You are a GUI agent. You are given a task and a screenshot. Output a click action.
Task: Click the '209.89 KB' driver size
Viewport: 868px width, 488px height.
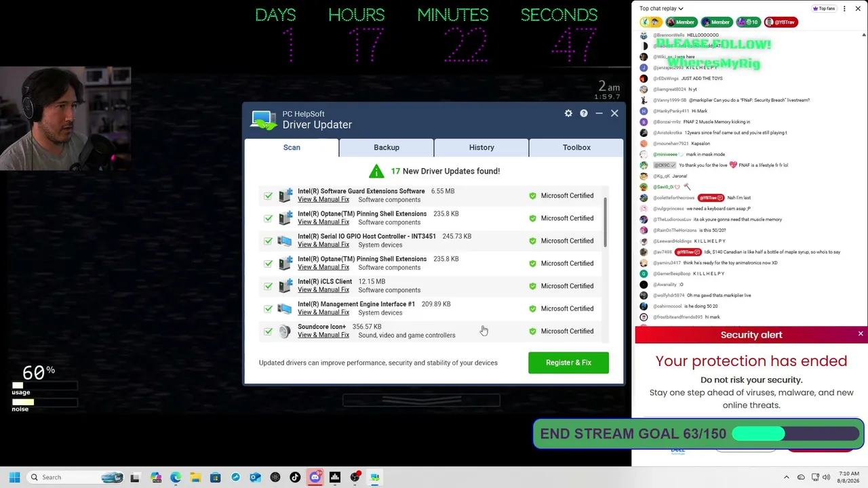tap(436, 304)
